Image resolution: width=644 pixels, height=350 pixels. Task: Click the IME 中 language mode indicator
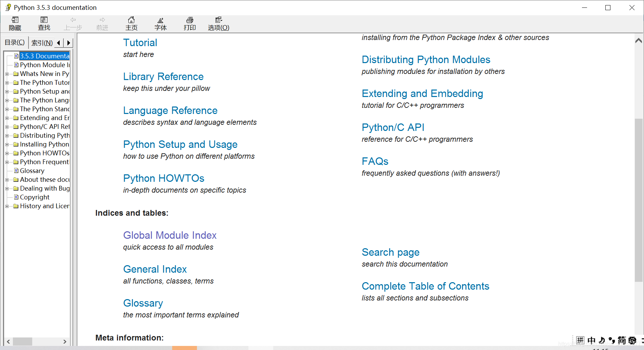tap(591, 340)
